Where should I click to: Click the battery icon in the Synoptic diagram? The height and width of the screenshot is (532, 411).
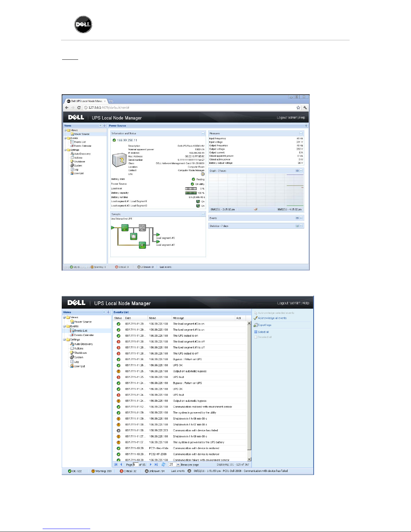click(x=134, y=237)
